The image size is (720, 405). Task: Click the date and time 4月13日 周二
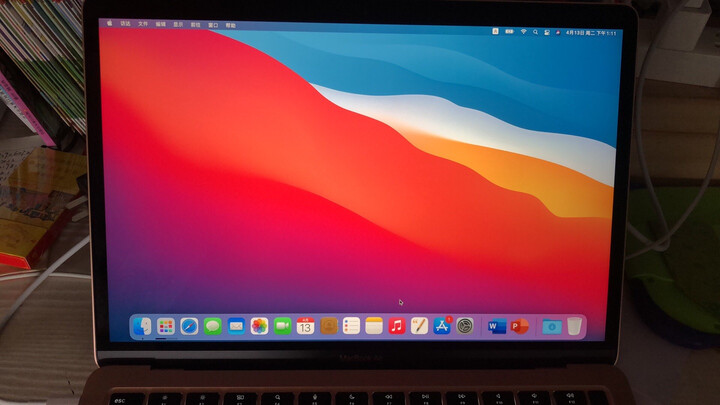click(591, 33)
